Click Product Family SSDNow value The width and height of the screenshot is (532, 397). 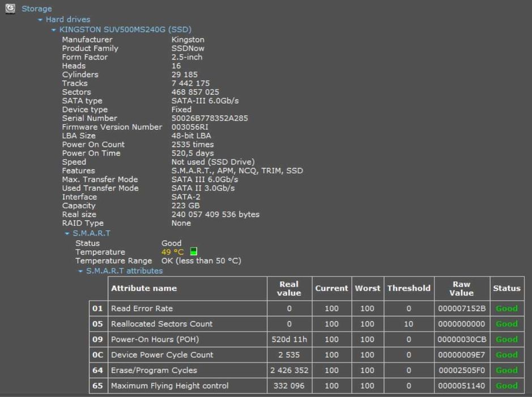(x=188, y=48)
